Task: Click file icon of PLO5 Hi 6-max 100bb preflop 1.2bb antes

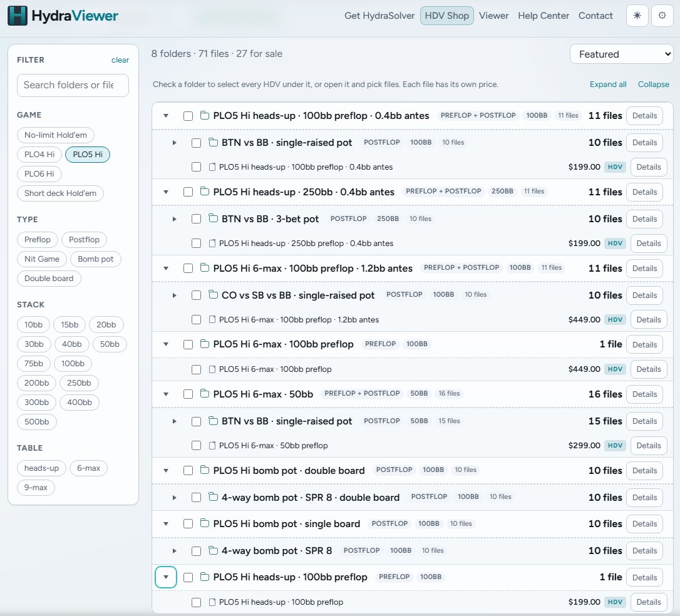Action: 212,319
